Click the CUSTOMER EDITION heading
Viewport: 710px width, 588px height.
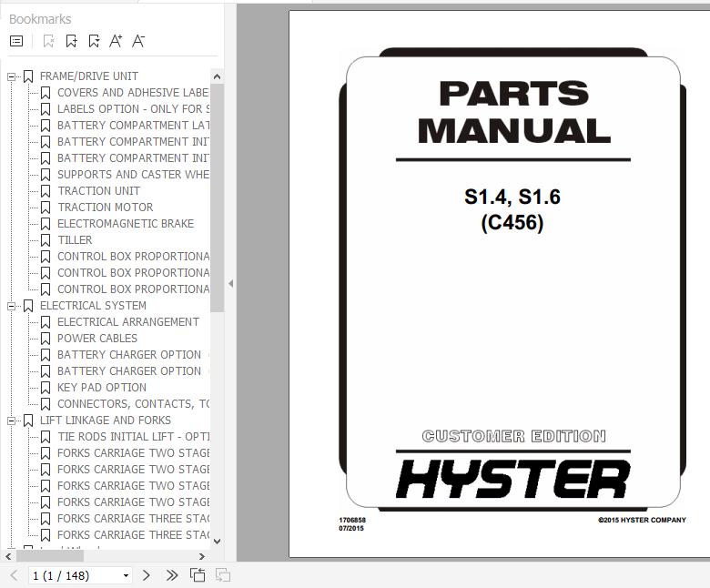tap(513, 436)
